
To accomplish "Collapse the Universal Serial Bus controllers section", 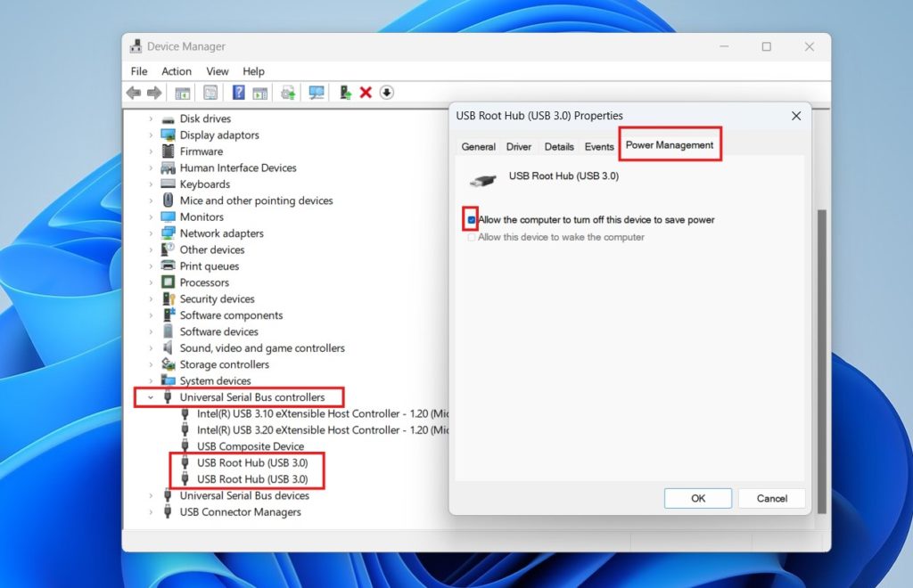I will [150, 397].
